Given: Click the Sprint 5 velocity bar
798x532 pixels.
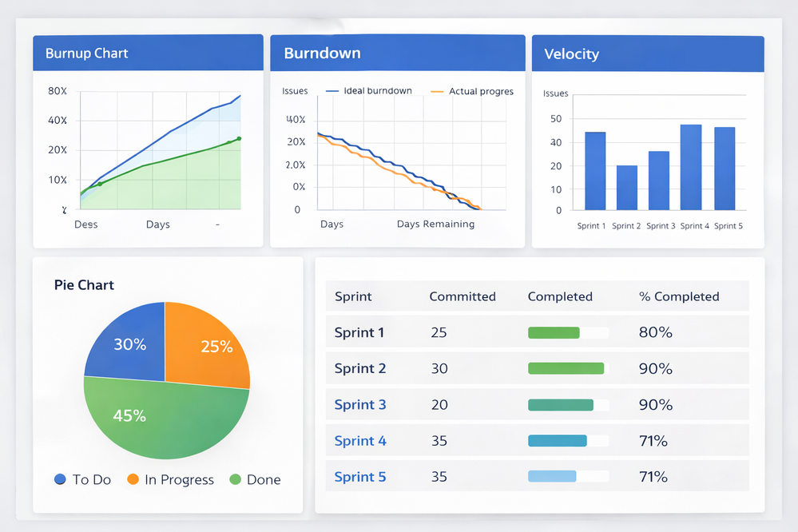Looking at the screenshot, I should coord(725,169).
